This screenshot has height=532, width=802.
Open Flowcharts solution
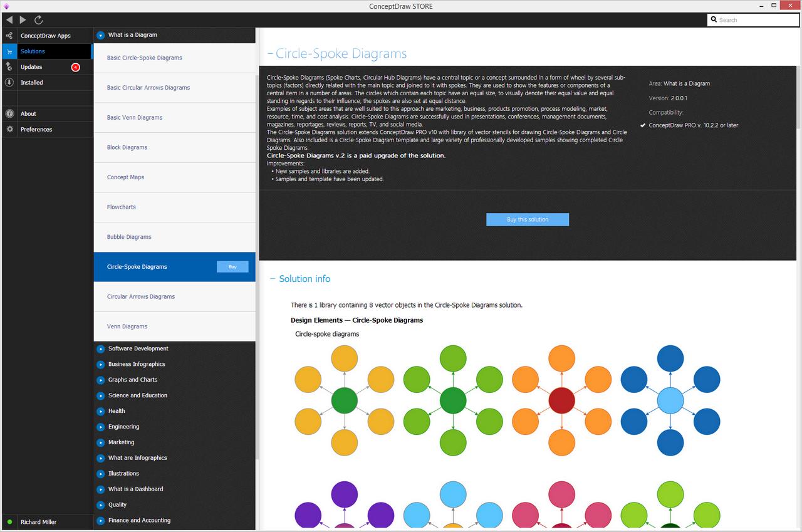tap(175, 207)
